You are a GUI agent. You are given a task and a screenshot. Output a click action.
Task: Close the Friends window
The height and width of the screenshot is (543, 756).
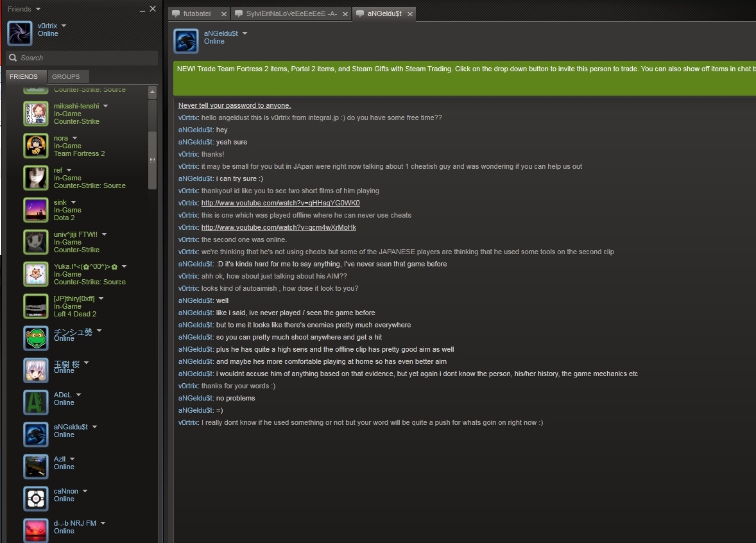pyautogui.click(x=153, y=9)
